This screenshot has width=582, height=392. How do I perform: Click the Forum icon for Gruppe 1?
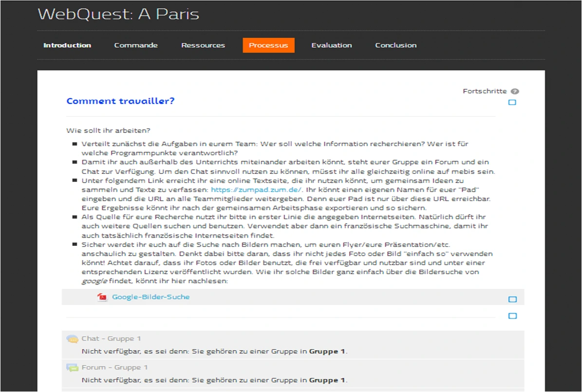[72, 368]
